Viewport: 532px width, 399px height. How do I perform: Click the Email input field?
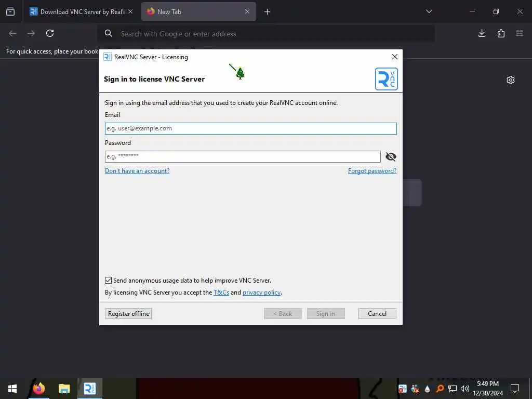click(251, 128)
